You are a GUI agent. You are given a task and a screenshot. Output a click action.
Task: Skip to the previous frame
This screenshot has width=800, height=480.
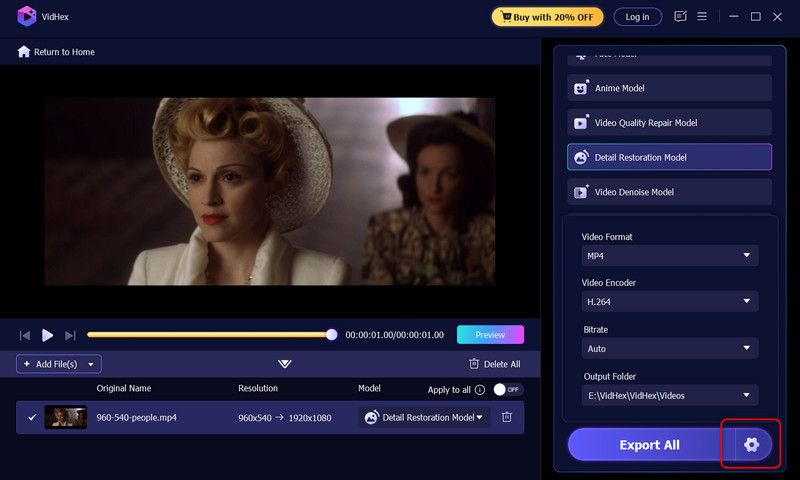24,335
